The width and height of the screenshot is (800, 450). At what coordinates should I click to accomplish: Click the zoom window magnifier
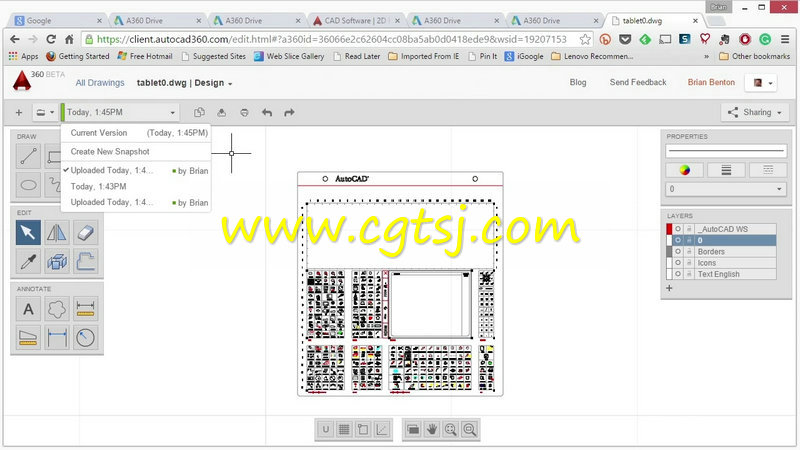469,430
